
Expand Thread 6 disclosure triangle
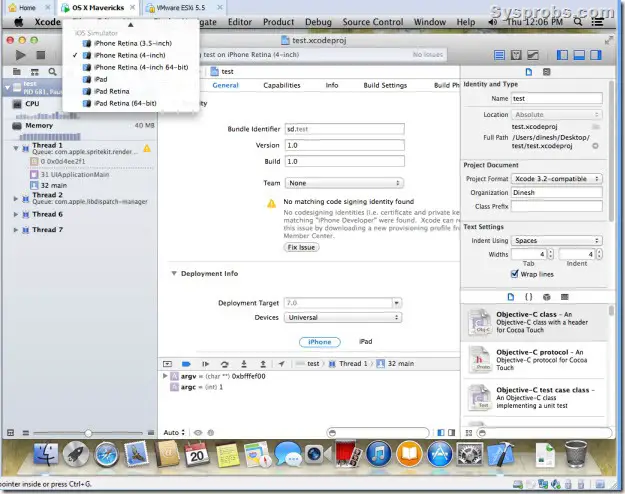16,214
